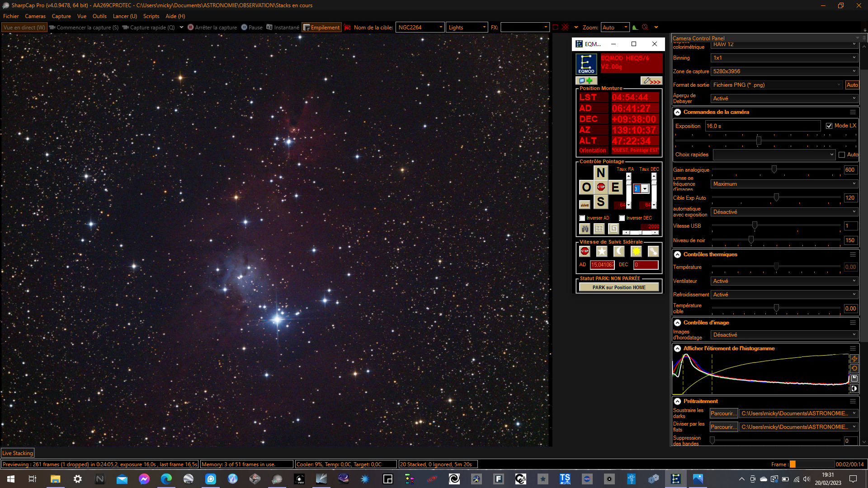Screen dimensions: 868x488
Task: Open EQMOD setup wrench button
Action: [x=651, y=81]
